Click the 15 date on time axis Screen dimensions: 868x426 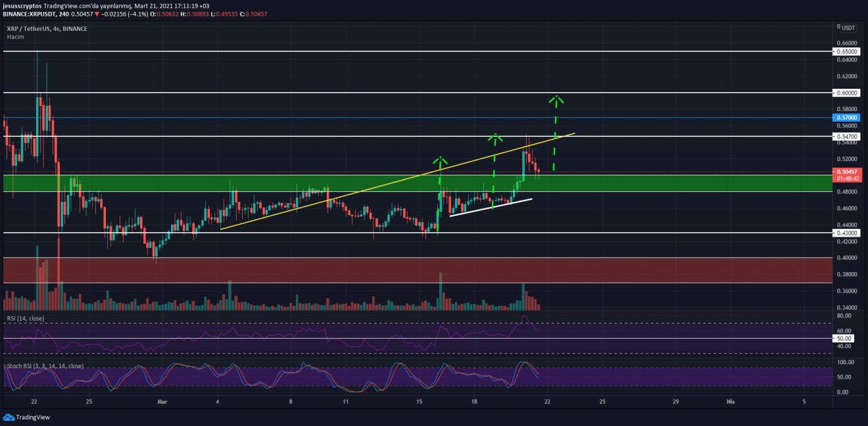coord(419,400)
